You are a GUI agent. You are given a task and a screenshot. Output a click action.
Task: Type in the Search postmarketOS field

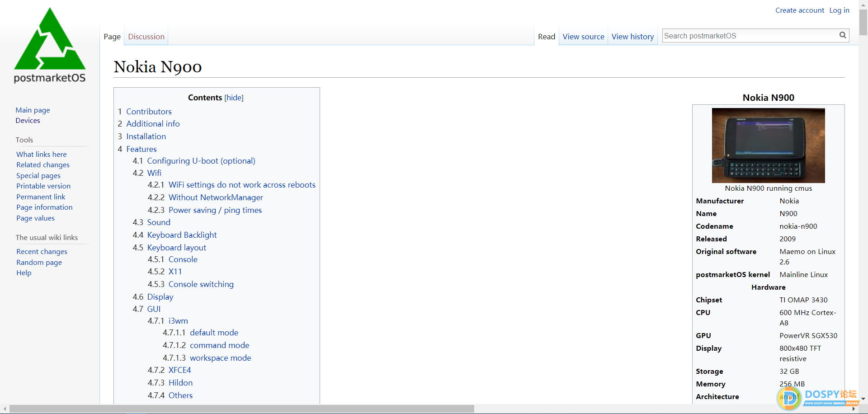point(749,36)
